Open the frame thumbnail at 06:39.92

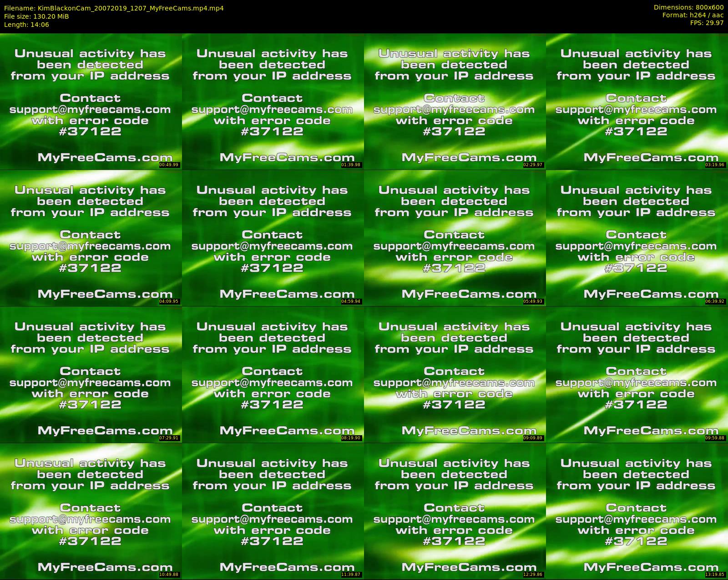click(x=637, y=238)
